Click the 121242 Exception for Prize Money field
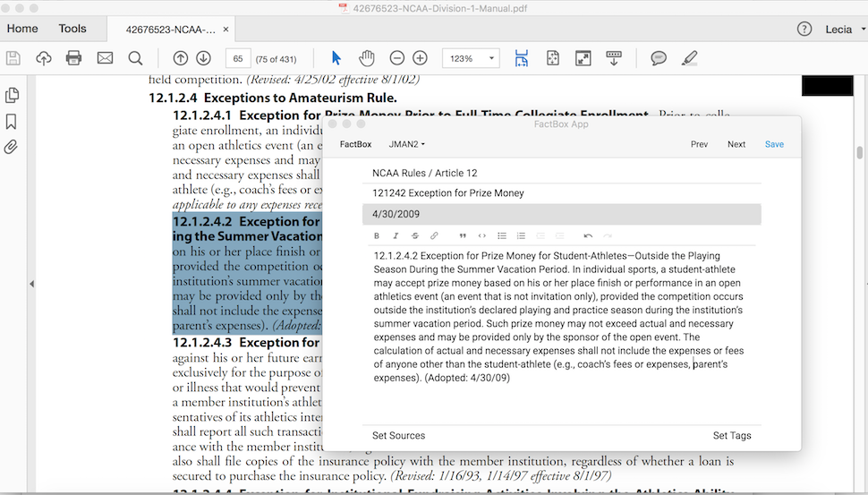This screenshot has width=868, height=495. pos(562,193)
